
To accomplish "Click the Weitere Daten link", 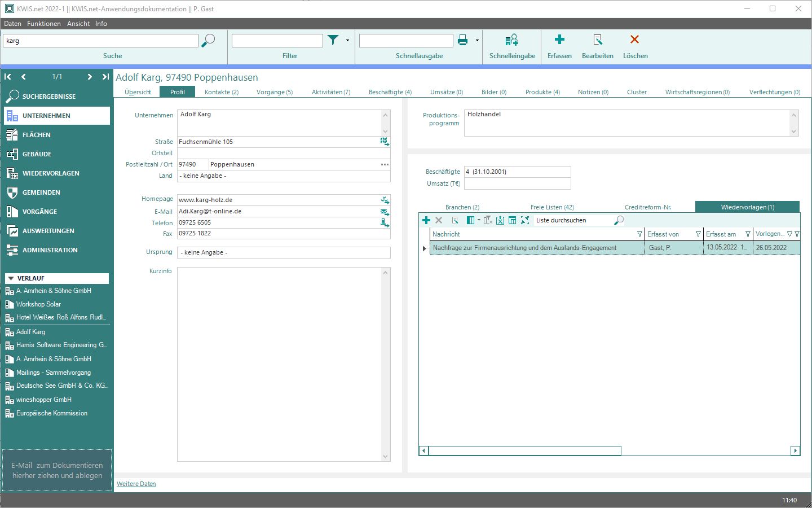I will click(136, 484).
